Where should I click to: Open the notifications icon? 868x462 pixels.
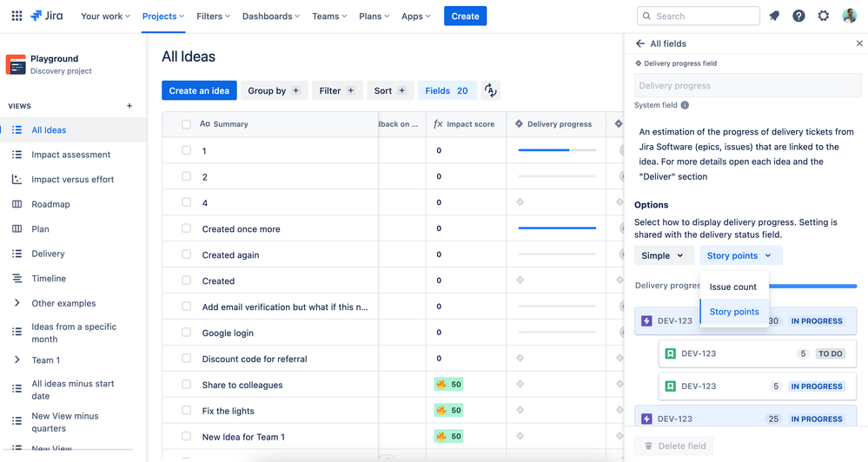[x=774, y=16]
